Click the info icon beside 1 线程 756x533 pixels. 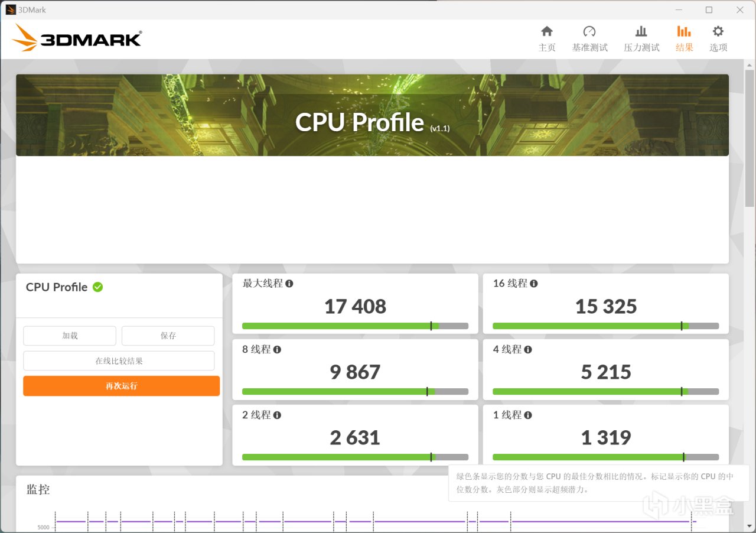528,415
